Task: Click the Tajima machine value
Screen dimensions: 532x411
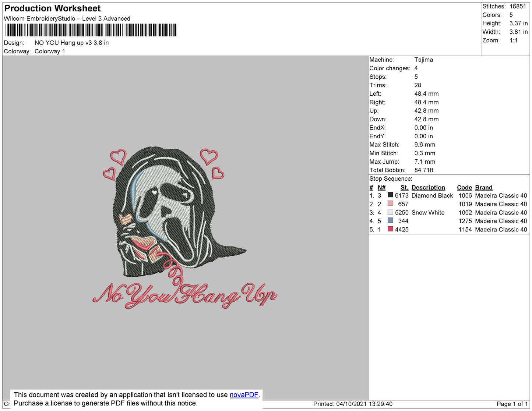Action: (x=423, y=60)
